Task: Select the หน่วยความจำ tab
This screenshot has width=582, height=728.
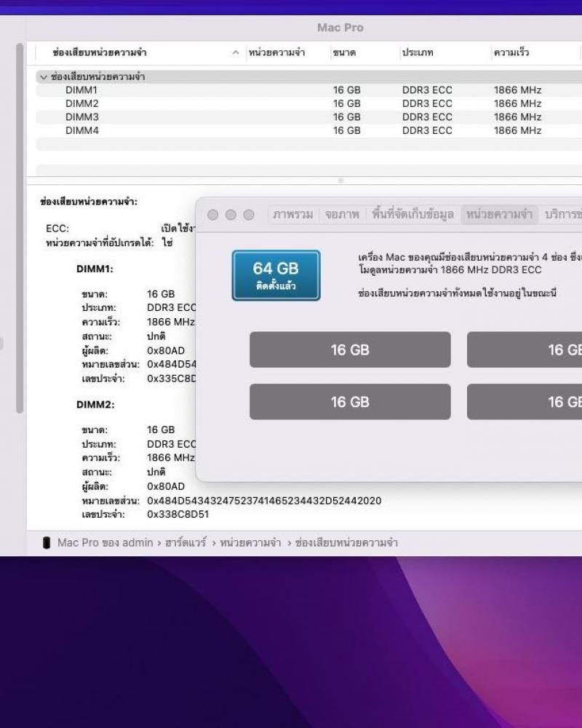Action: (x=499, y=215)
